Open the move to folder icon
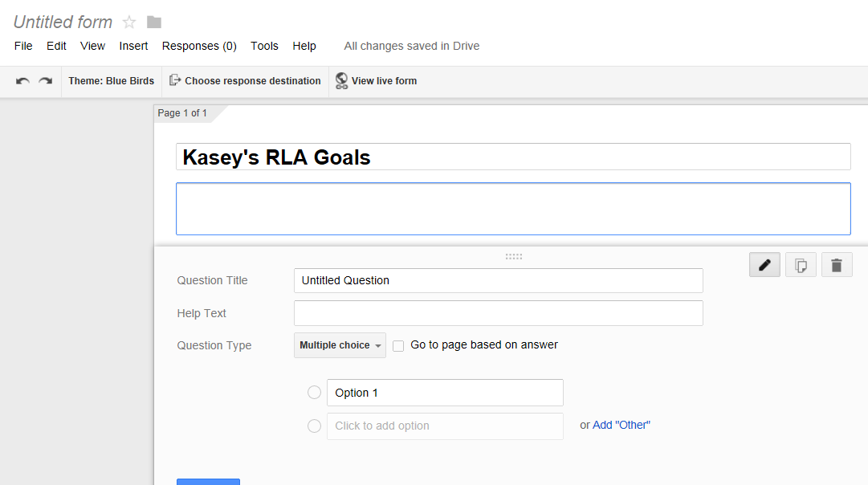The image size is (868, 485). pyautogui.click(x=153, y=21)
